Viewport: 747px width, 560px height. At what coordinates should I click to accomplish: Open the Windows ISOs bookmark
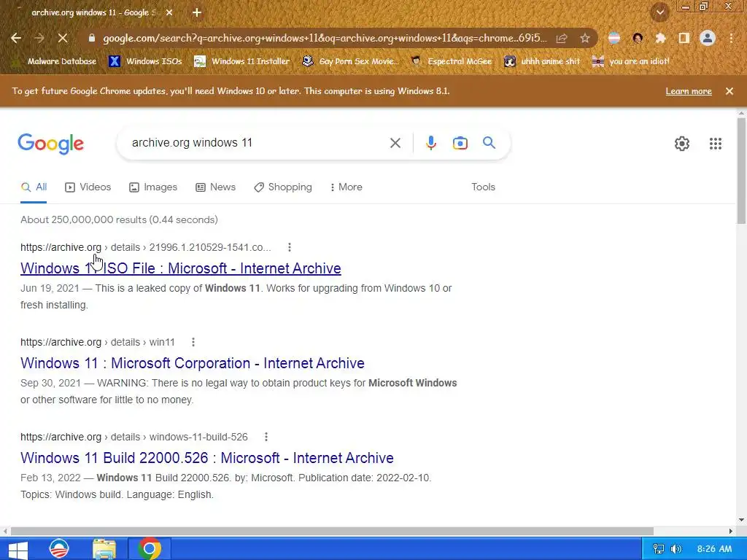[x=146, y=61]
